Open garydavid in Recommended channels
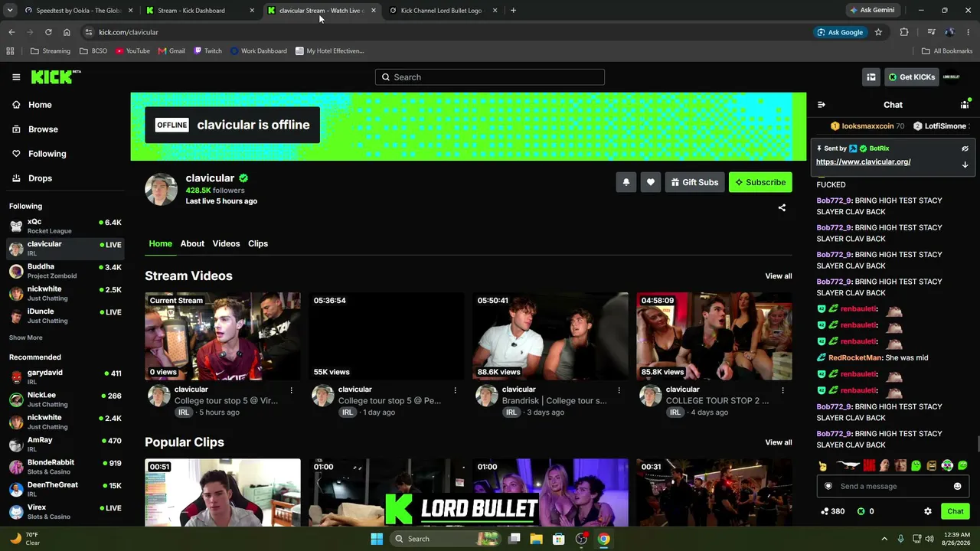The width and height of the screenshot is (980, 551). coord(65,377)
